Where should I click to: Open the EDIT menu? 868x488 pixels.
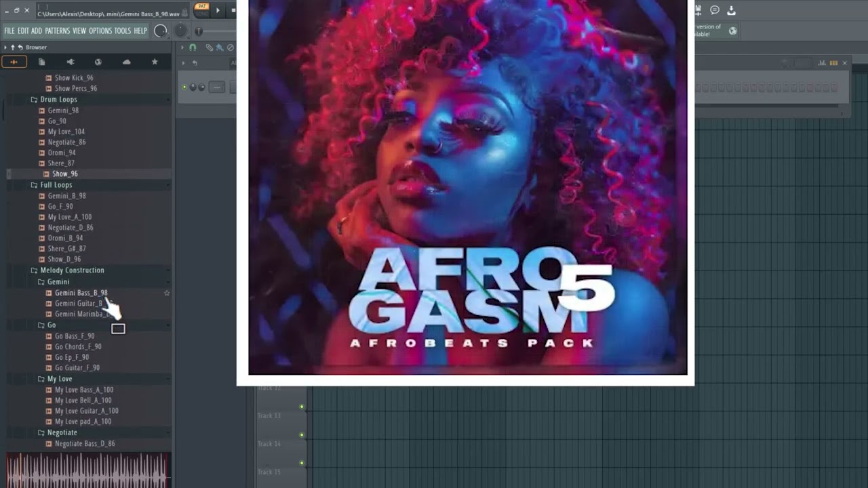click(23, 31)
